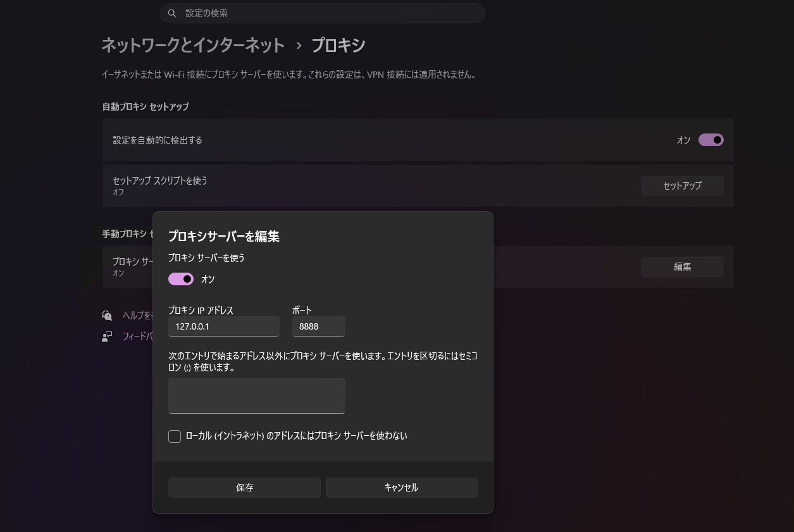
Task: Toggle 設定を自動的に検出する switch
Action: coord(711,140)
